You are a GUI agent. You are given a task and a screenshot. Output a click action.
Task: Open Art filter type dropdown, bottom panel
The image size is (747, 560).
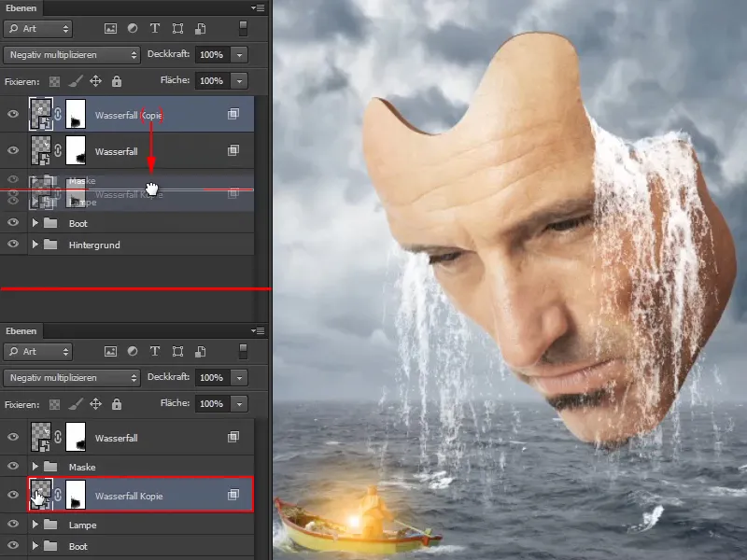coord(38,352)
